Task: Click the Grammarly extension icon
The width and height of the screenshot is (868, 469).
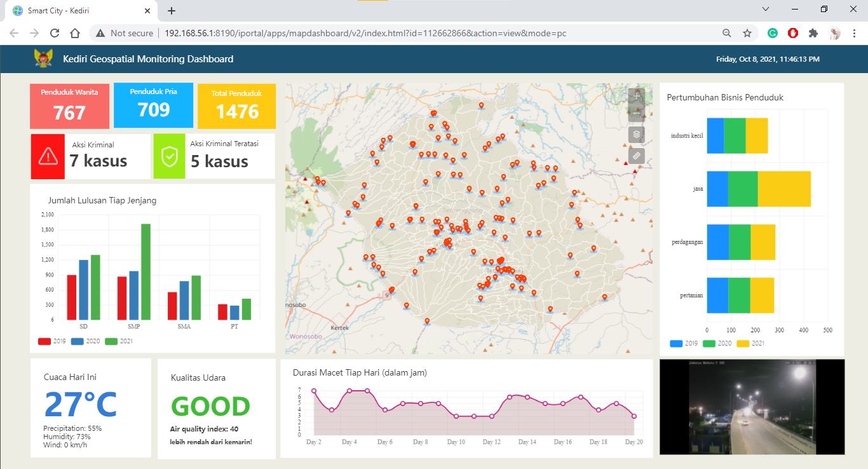Action: (773, 33)
